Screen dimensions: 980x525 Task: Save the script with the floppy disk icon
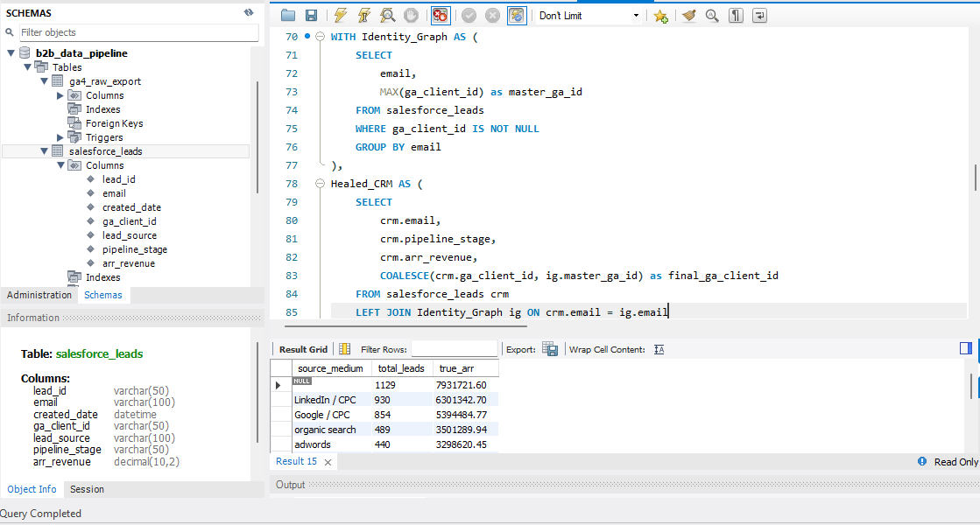pyautogui.click(x=311, y=16)
